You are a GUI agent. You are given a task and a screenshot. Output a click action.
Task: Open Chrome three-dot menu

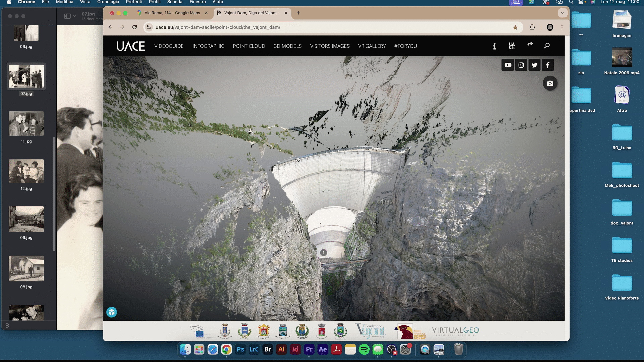(562, 27)
